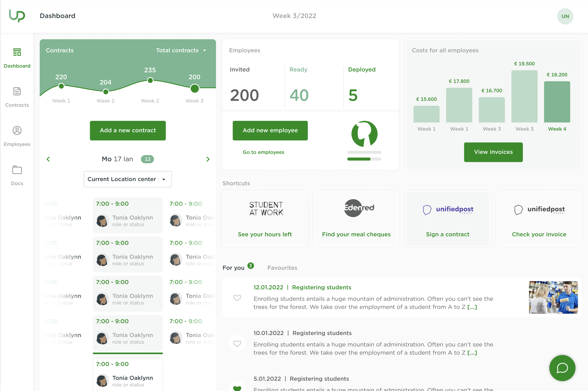Select the Week 3 point valued 200

click(x=194, y=88)
